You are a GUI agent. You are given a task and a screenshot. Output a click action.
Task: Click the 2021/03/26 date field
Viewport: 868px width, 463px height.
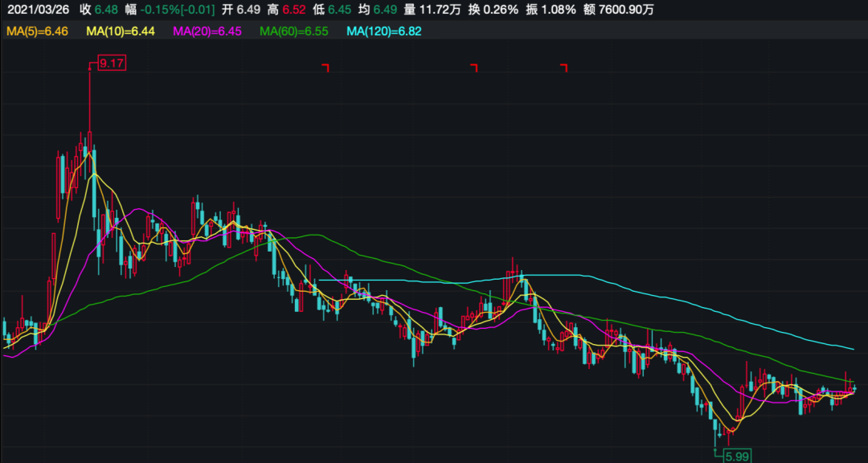pyautogui.click(x=38, y=10)
